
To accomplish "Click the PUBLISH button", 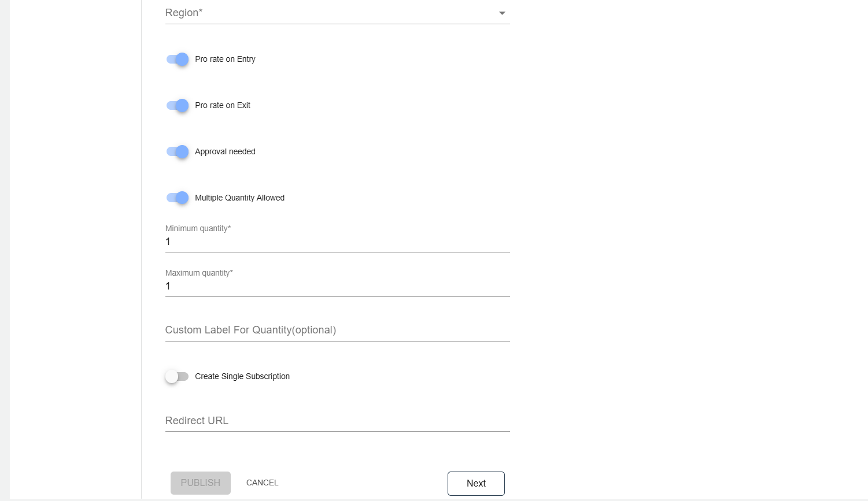I will pos(200,483).
